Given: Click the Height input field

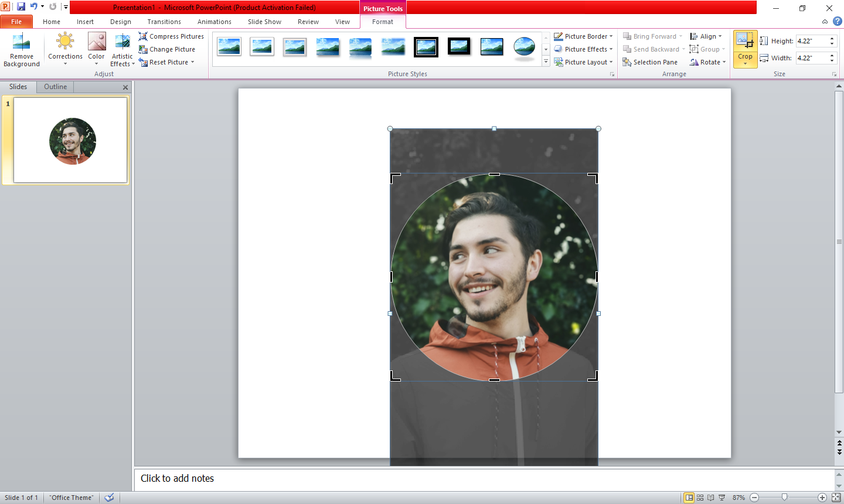Looking at the screenshot, I should [x=811, y=41].
